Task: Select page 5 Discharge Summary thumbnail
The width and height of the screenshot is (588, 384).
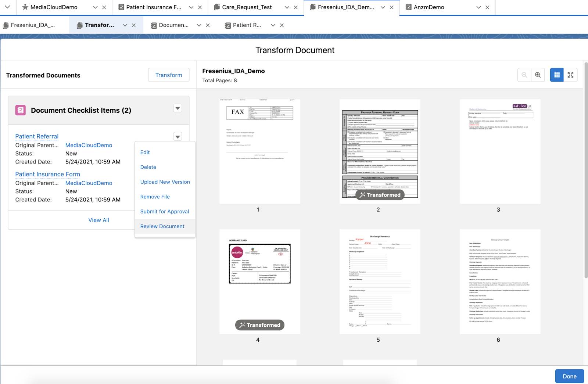Action: pos(380,281)
